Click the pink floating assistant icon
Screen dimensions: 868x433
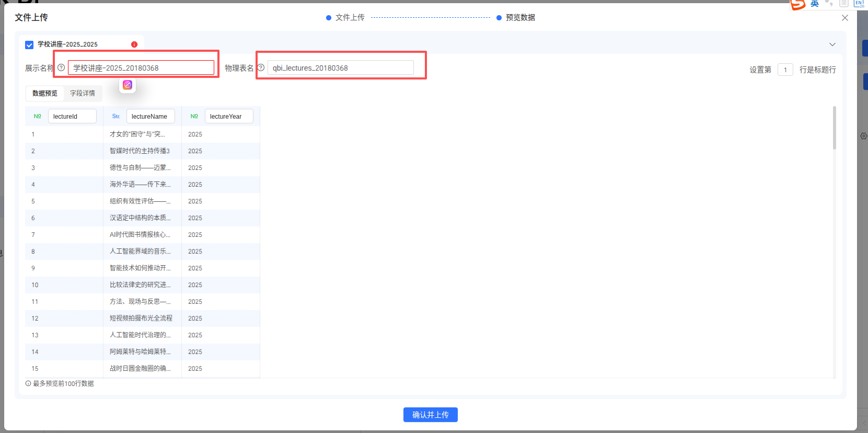click(x=128, y=85)
